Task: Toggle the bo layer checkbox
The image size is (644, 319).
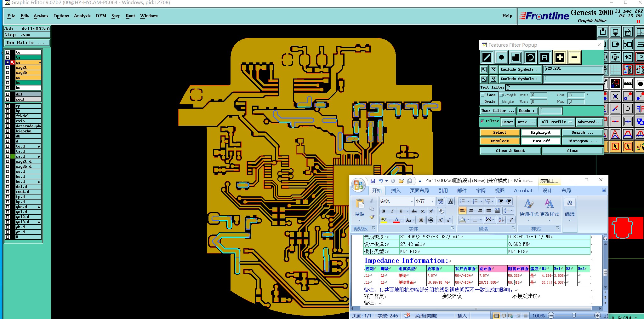Action: 8,88
